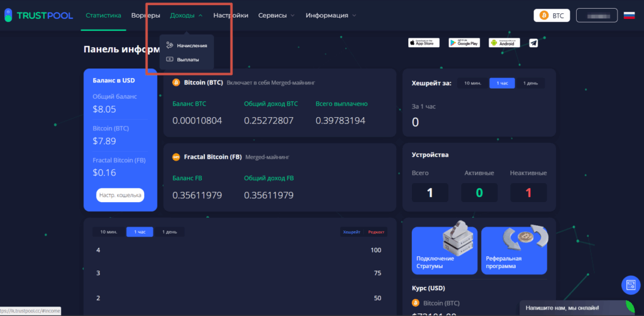Viewport: 644px width, 316px height.
Task: Expand the Сервисы dropdown menu
Action: (x=276, y=15)
